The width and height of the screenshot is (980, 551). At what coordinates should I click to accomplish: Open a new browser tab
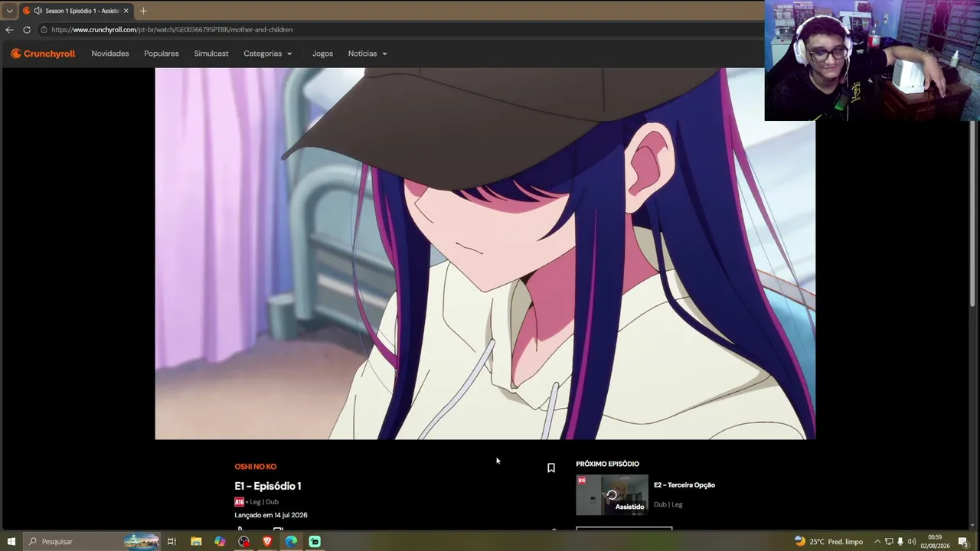pyautogui.click(x=143, y=11)
